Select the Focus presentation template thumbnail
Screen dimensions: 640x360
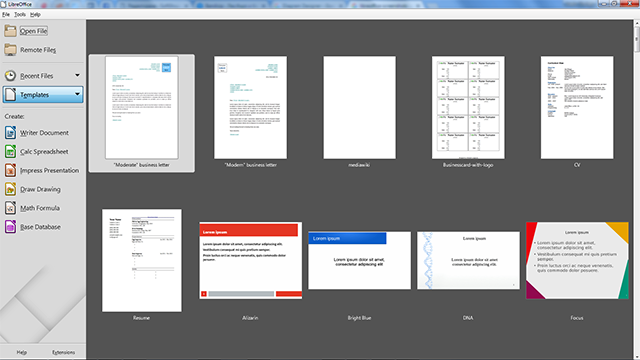coord(577,260)
